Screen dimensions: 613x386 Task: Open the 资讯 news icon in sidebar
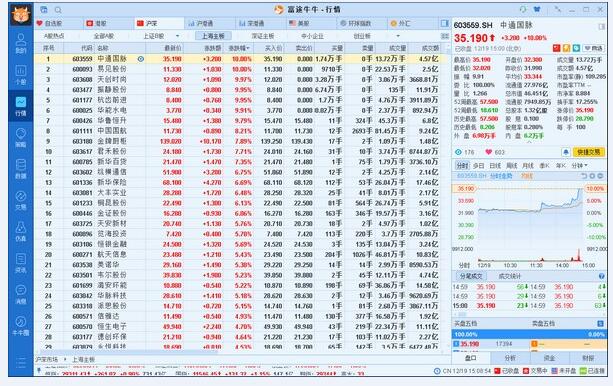point(21,263)
